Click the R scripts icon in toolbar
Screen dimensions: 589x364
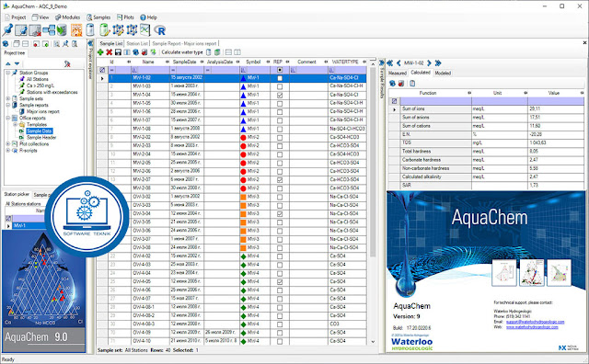(159, 30)
